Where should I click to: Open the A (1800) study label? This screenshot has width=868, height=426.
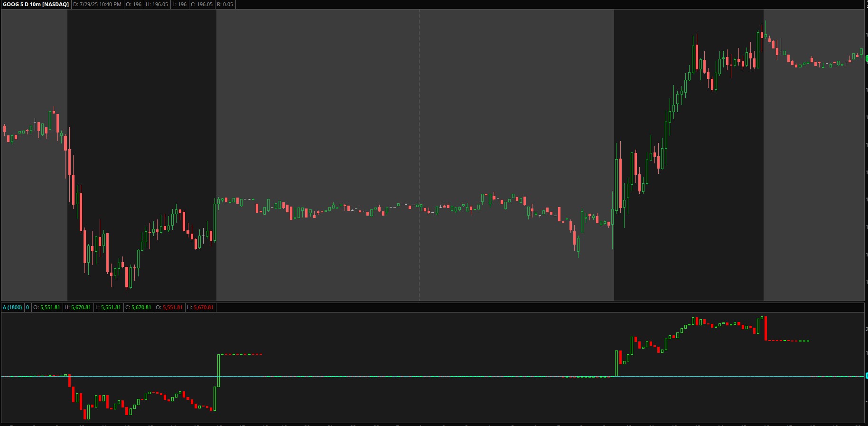click(12, 307)
